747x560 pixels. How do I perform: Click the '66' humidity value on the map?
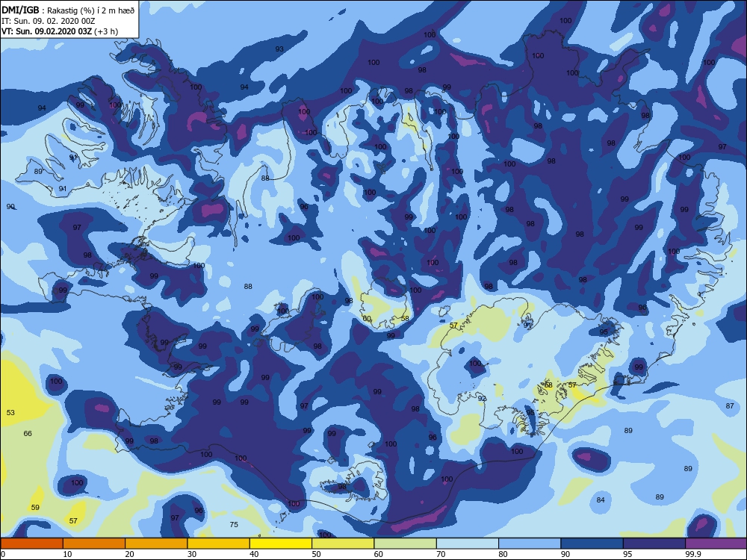pos(28,433)
